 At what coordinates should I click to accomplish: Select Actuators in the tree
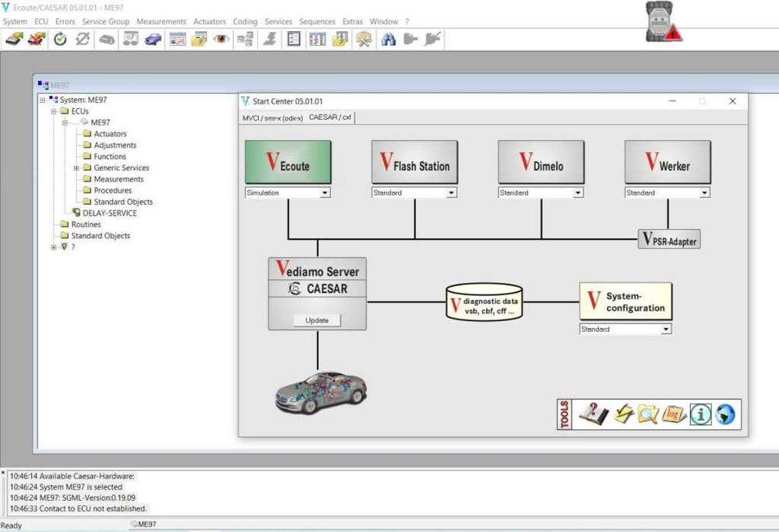point(110,134)
